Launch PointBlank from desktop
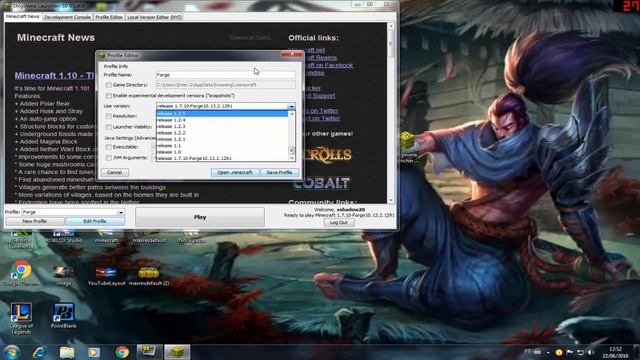The width and height of the screenshot is (640, 360). coord(64,316)
